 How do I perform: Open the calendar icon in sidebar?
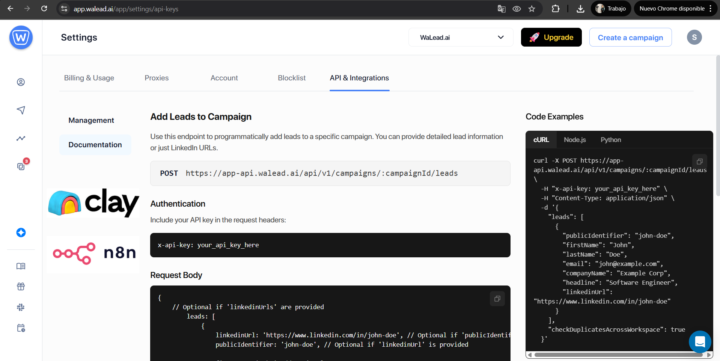click(21, 328)
